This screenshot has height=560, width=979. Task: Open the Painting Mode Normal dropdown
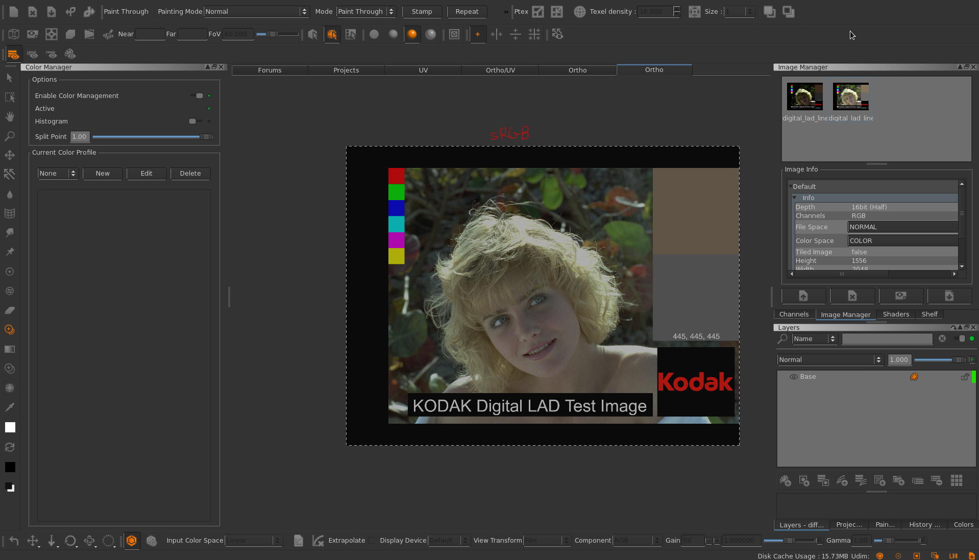(256, 11)
